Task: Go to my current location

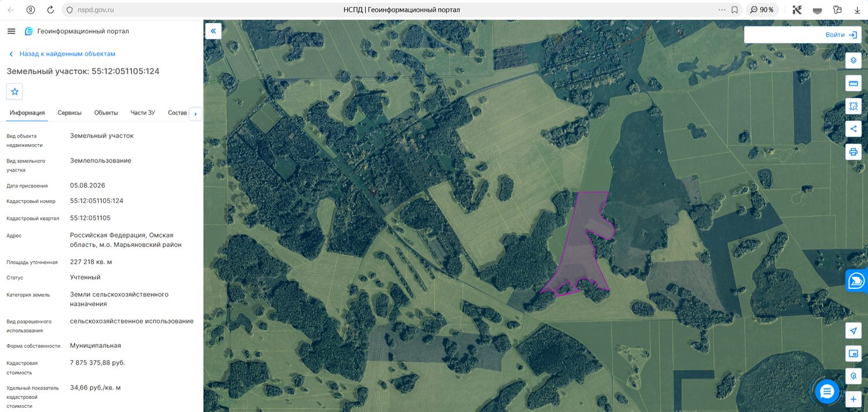Action: (x=853, y=330)
